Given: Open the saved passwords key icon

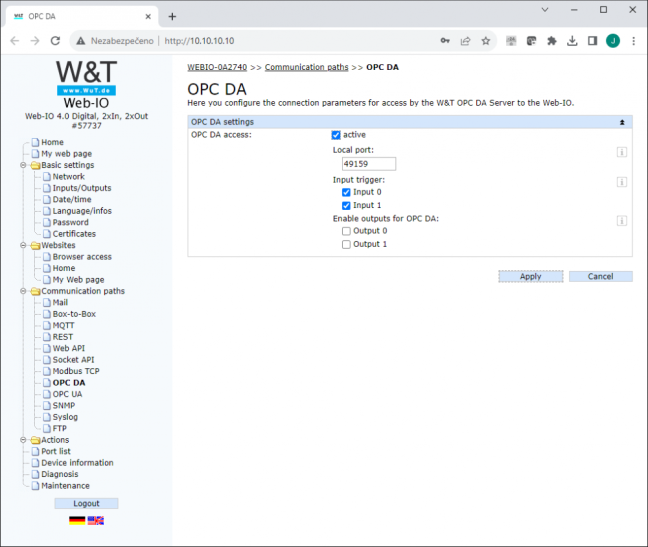Looking at the screenshot, I should point(445,40).
